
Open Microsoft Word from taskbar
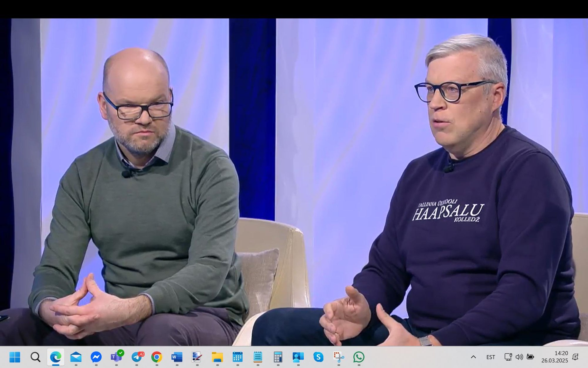[x=177, y=357]
